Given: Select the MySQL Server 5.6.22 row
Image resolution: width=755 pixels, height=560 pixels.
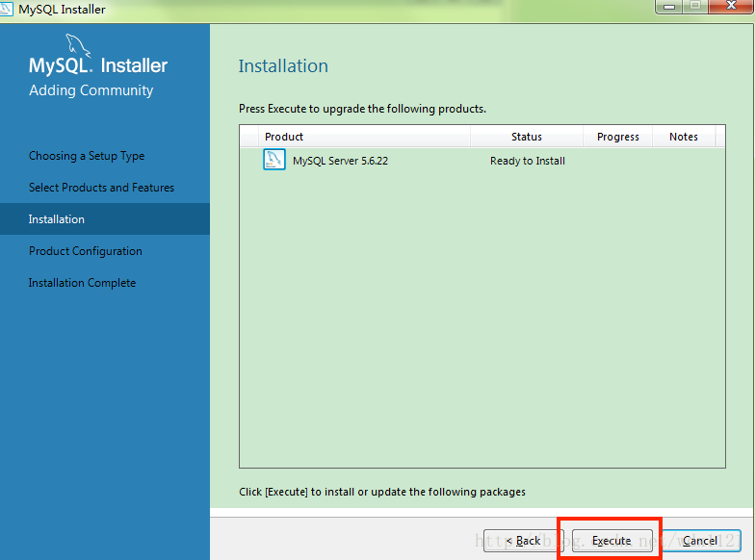Looking at the screenshot, I should click(x=482, y=160).
